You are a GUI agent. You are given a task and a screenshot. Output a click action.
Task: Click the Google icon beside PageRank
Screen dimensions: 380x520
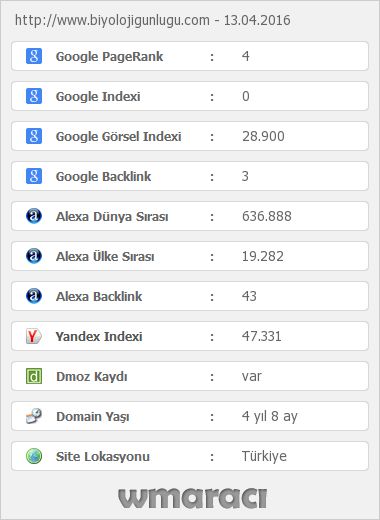click(34, 56)
